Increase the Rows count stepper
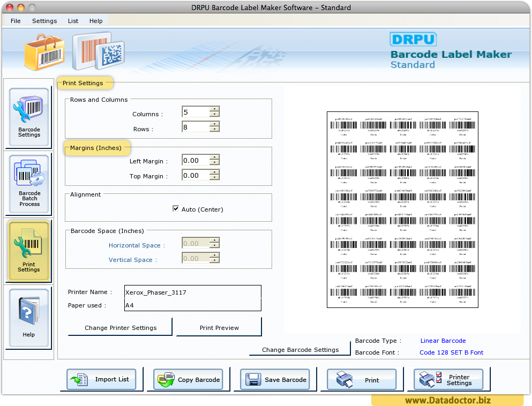Screen dimensions: 532x406 pyautogui.click(x=214, y=124)
